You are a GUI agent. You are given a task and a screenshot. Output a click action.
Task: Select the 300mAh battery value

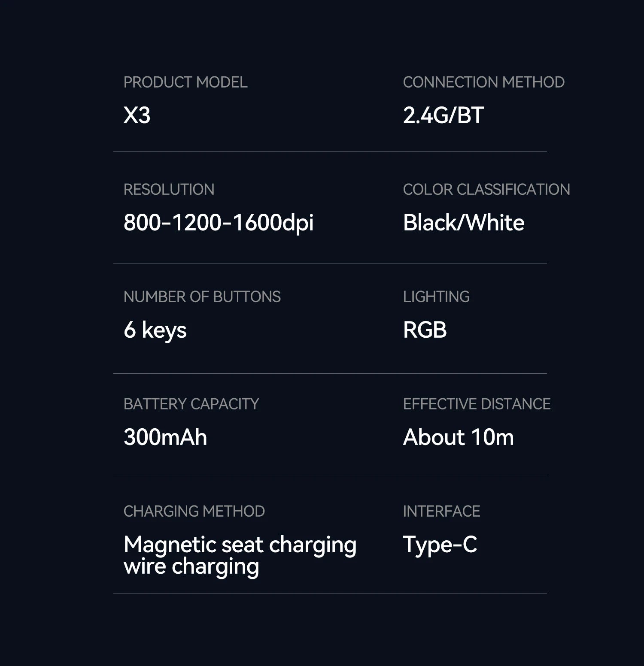pyautogui.click(x=165, y=437)
